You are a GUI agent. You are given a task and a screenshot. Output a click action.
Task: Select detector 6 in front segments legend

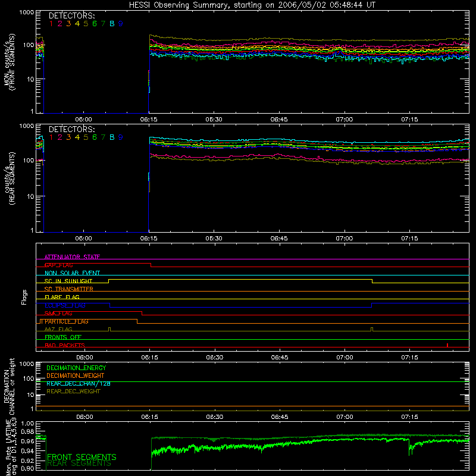coord(95,24)
